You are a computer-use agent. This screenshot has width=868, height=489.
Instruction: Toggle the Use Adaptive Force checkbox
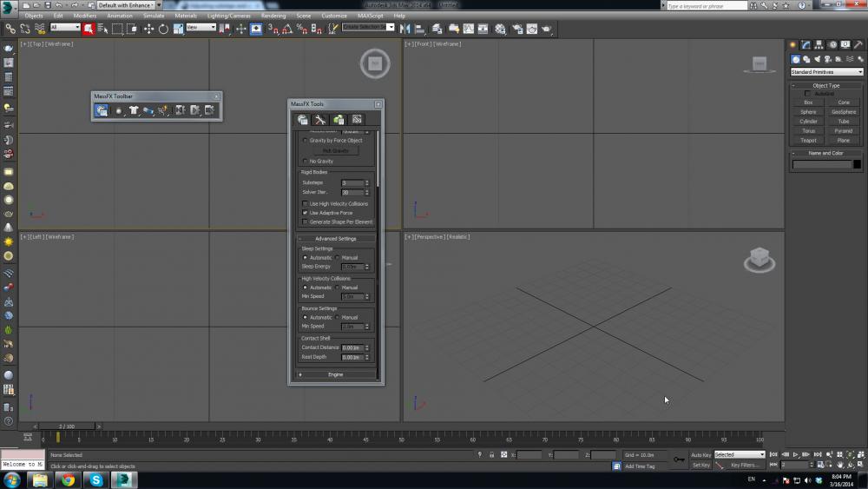(305, 213)
